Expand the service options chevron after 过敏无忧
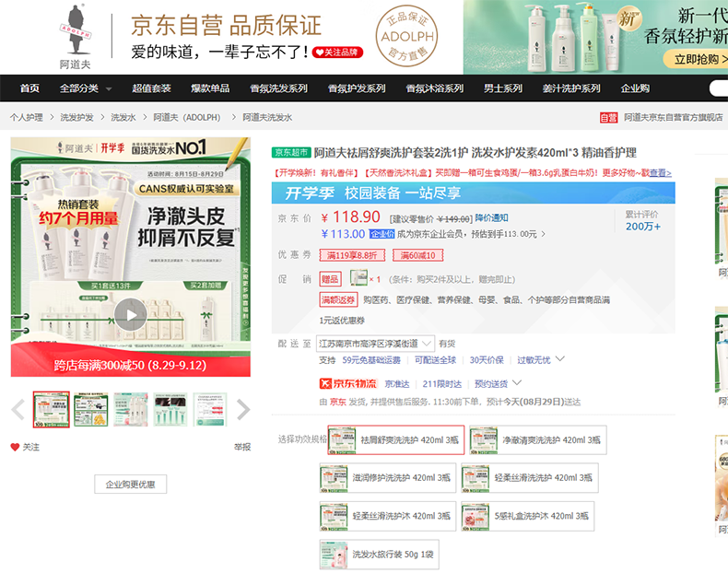728x573 pixels. 560,358
